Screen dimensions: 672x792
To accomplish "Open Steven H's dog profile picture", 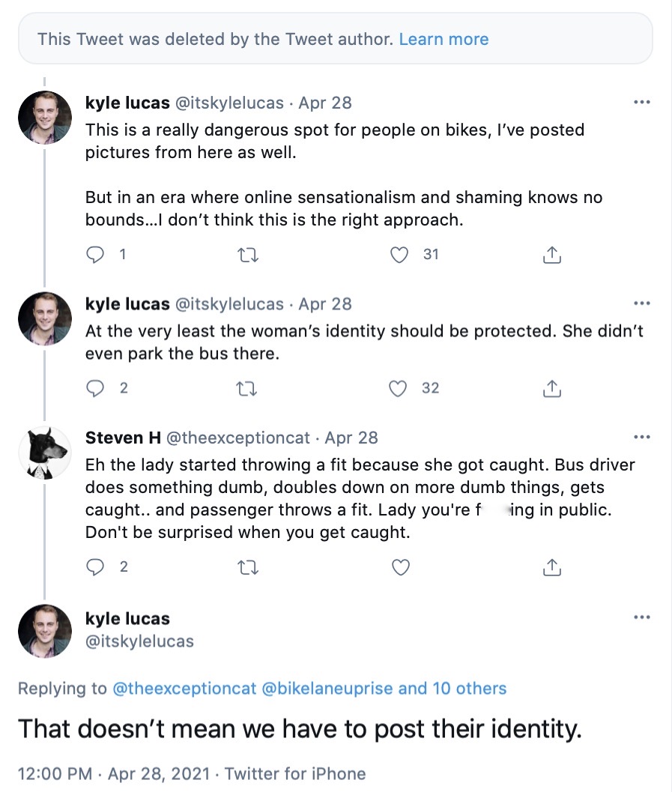I will click(x=45, y=453).
